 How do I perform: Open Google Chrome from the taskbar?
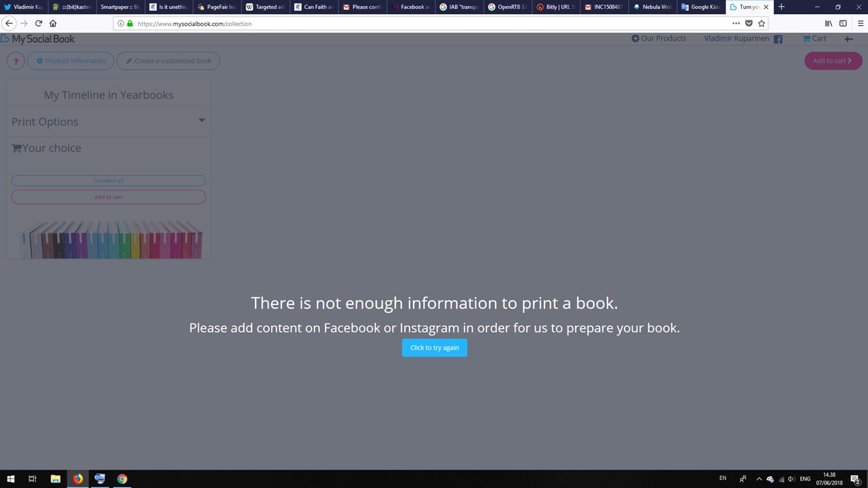pos(122,479)
